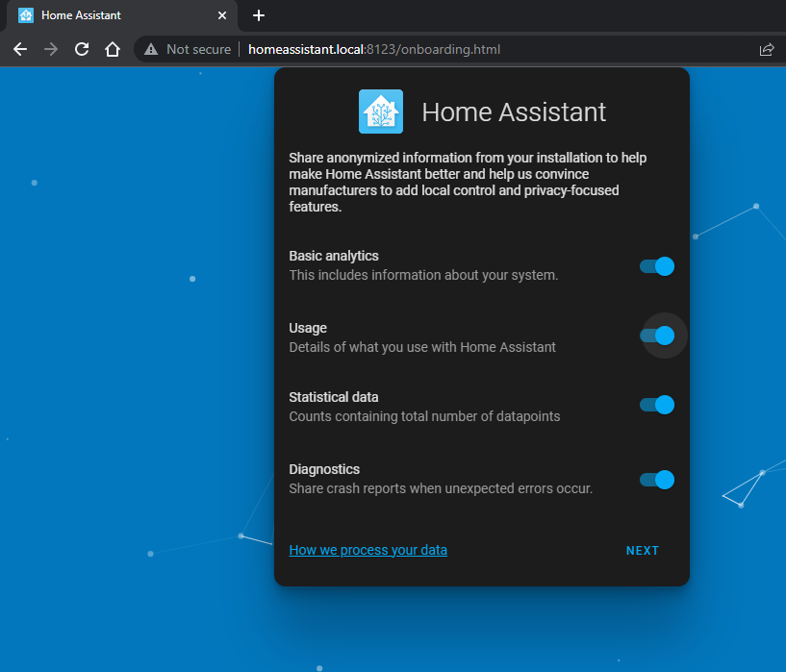Image resolution: width=786 pixels, height=672 pixels.
Task: Click 'This includes information about your system.'
Action: pos(423,275)
